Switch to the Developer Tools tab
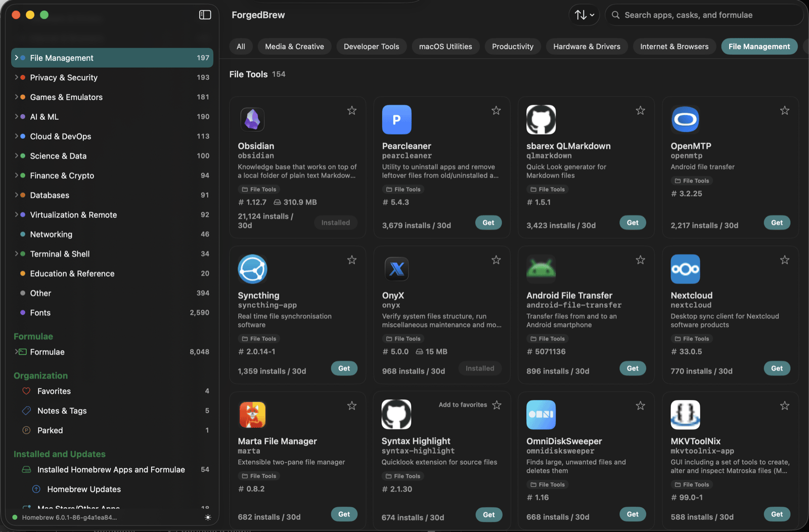 click(x=371, y=47)
